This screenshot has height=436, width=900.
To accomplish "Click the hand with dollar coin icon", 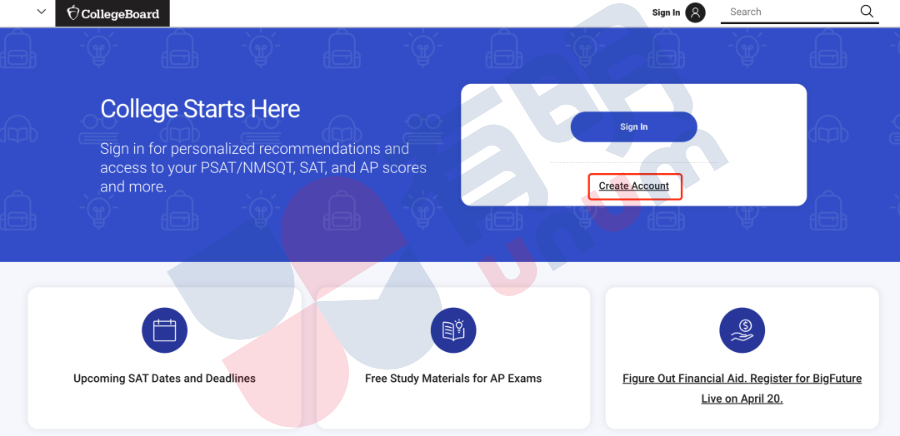I will pos(742,330).
